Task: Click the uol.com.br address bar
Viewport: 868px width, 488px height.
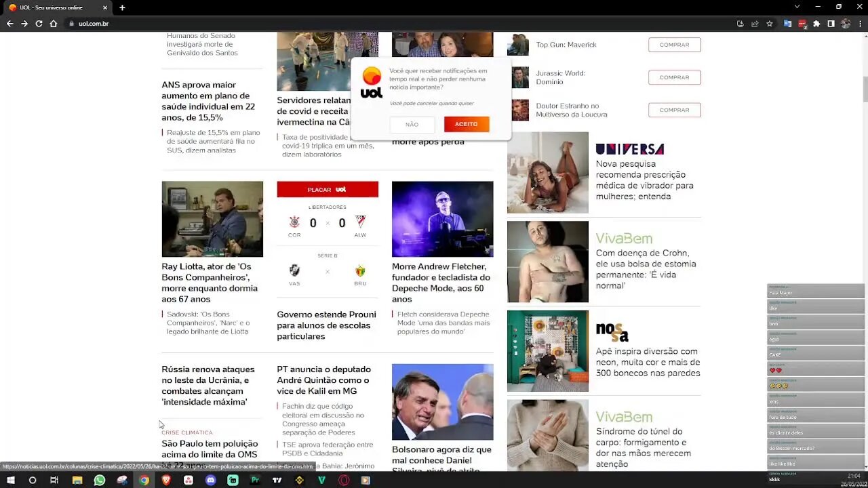Action: point(400,24)
